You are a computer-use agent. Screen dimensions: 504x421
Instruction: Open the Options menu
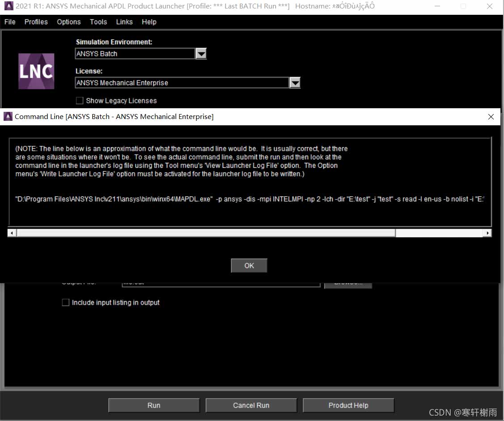tap(69, 22)
